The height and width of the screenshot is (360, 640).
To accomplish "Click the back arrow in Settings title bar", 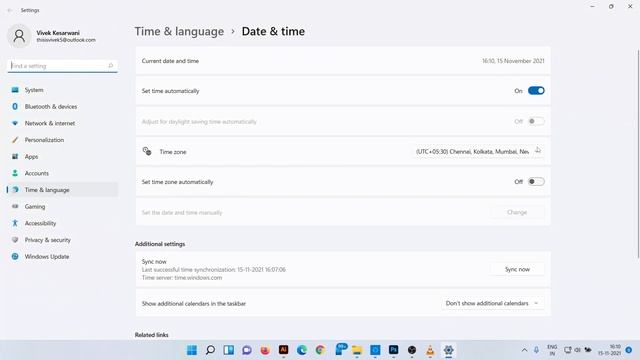I will point(10,10).
